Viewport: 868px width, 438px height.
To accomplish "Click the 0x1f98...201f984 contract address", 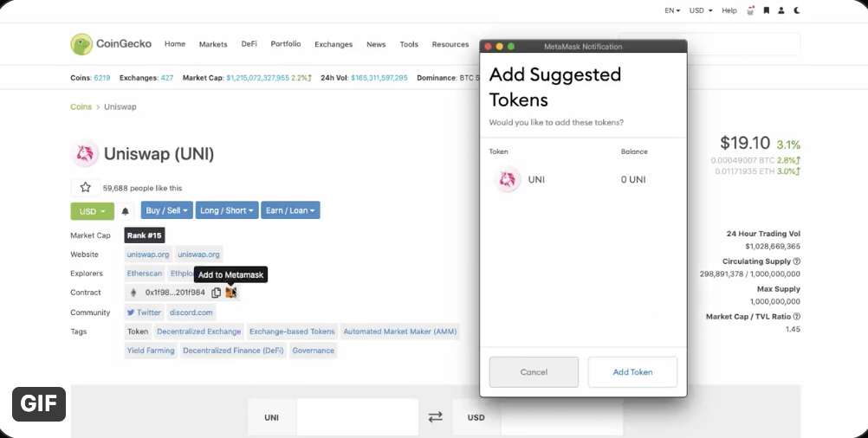I will (175, 293).
